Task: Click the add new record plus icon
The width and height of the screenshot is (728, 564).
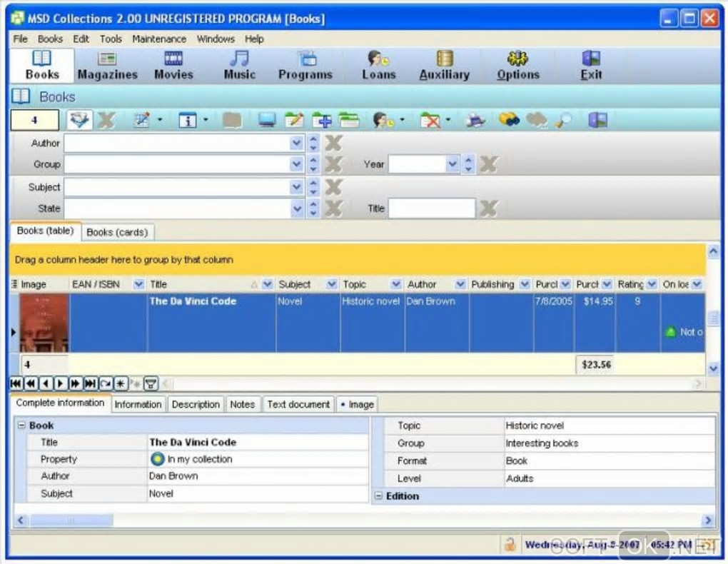Action: point(322,121)
